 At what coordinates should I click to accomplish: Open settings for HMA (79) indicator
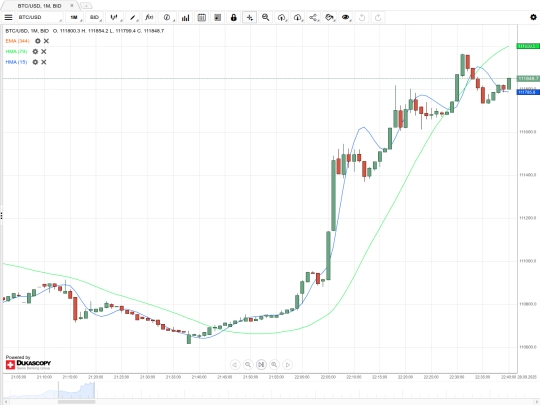pyautogui.click(x=35, y=52)
